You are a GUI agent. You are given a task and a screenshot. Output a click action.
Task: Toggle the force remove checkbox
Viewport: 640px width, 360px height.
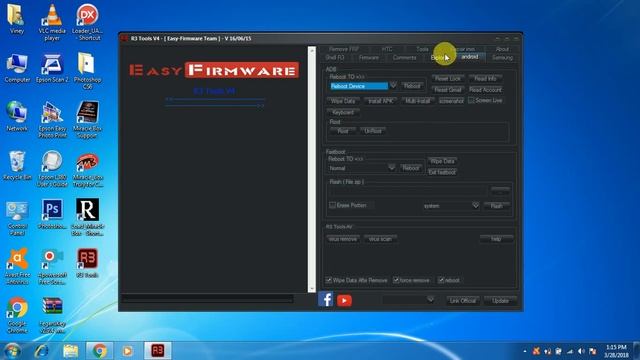coord(396,280)
